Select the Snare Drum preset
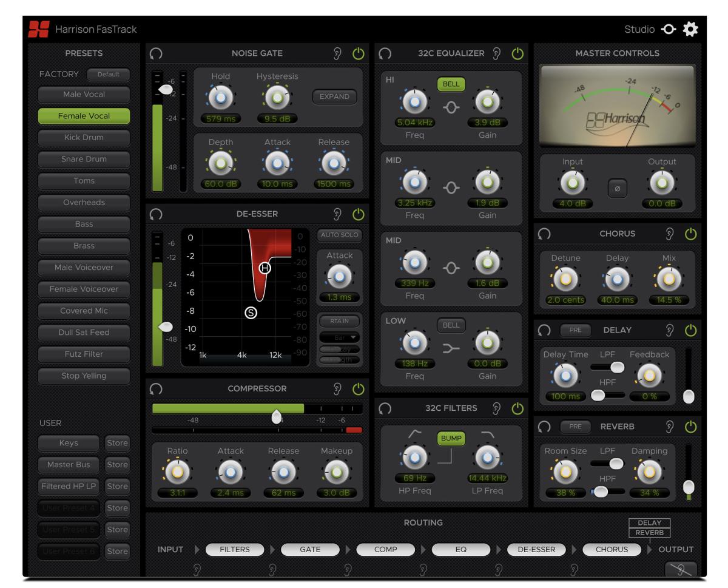 point(84,160)
